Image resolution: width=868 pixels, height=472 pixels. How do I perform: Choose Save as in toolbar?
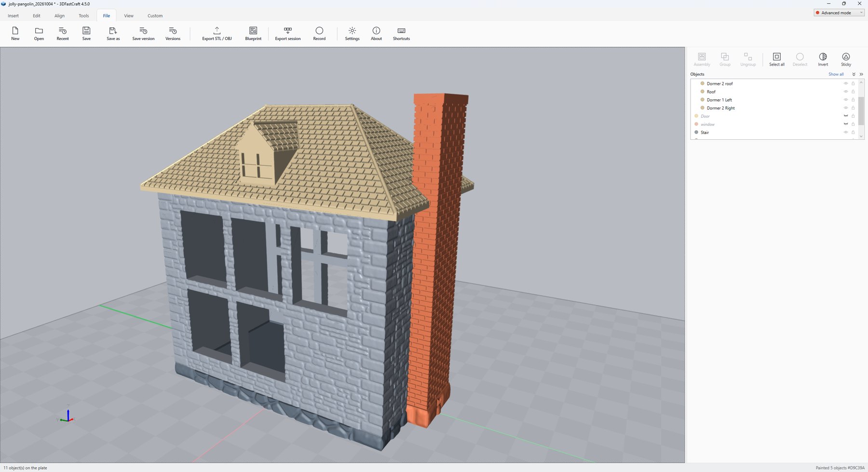113,33
